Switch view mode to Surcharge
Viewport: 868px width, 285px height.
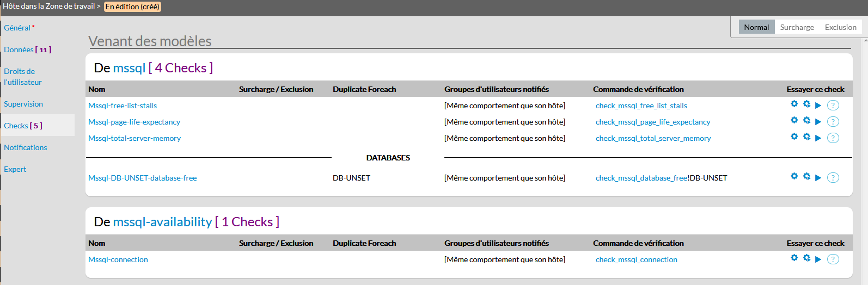tap(797, 27)
